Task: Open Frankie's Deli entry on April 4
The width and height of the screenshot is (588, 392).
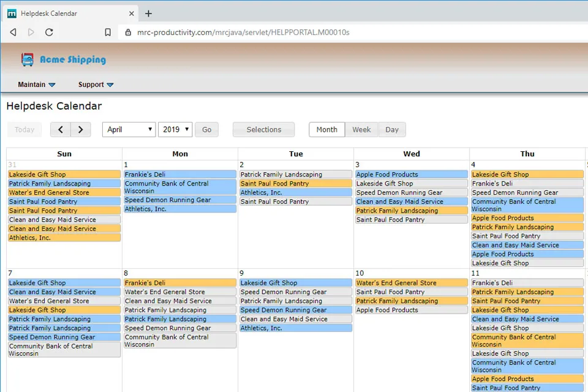Action: click(x=527, y=183)
